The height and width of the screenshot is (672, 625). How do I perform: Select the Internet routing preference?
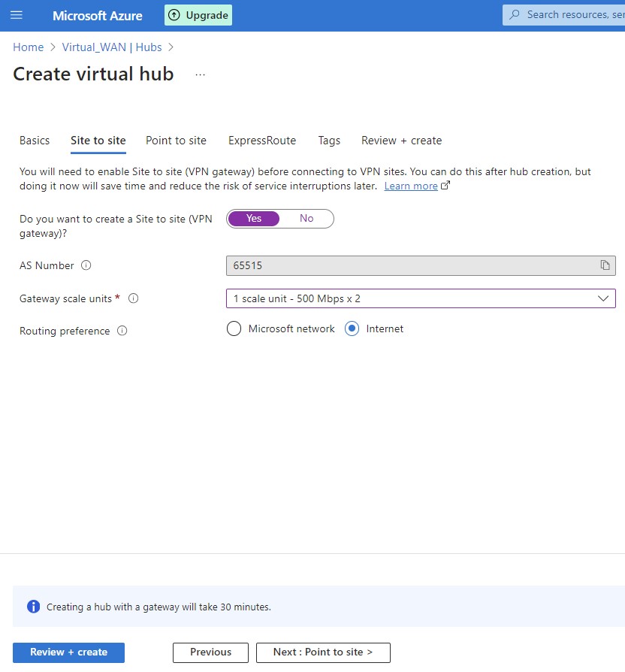pos(352,328)
